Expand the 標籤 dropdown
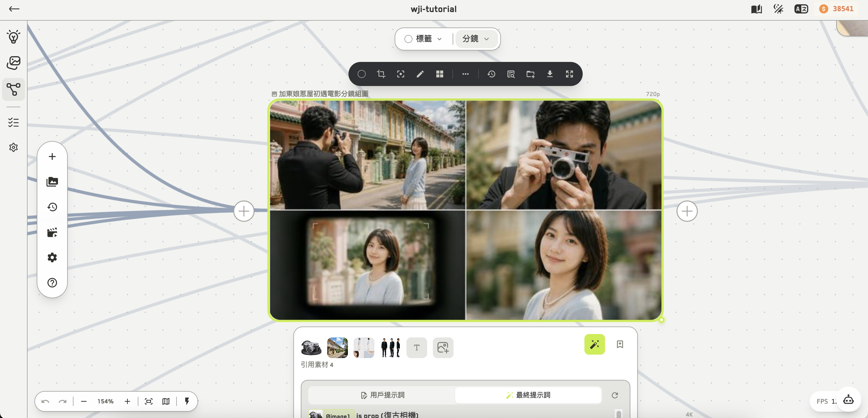 tap(439, 39)
